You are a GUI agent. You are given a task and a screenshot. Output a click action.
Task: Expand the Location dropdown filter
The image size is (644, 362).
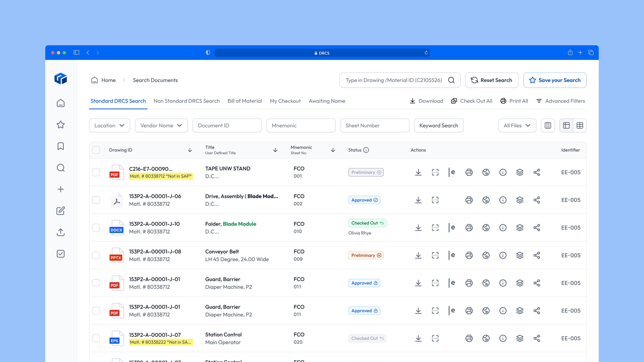[x=109, y=125]
